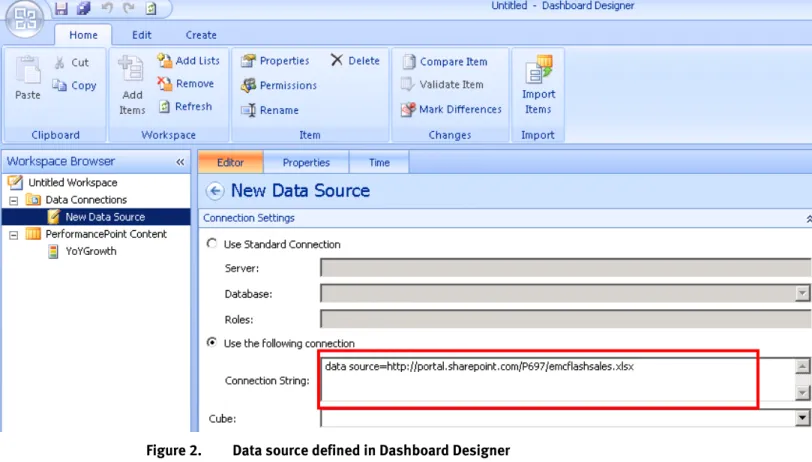Delete the selected item

(x=355, y=61)
